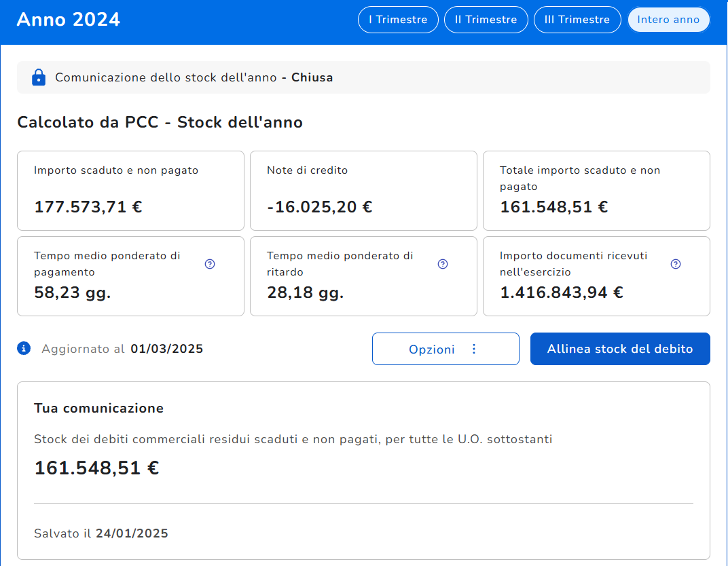
Task: Open help for Tempo medio ponderato di pagamento
Action: [x=210, y=264]
